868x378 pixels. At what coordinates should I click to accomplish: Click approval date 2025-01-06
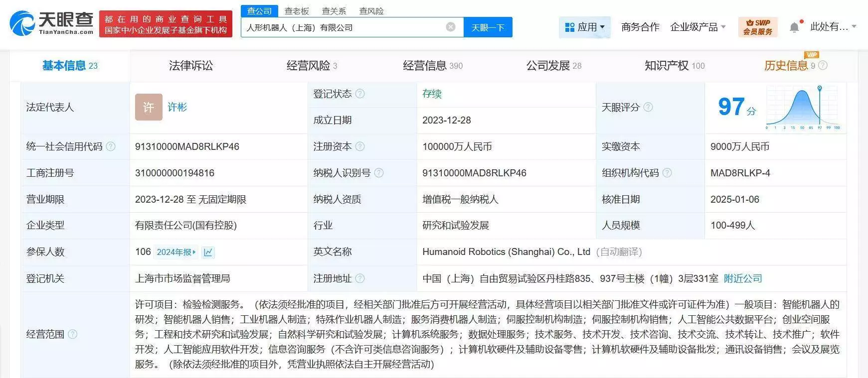tap(735, 199)
